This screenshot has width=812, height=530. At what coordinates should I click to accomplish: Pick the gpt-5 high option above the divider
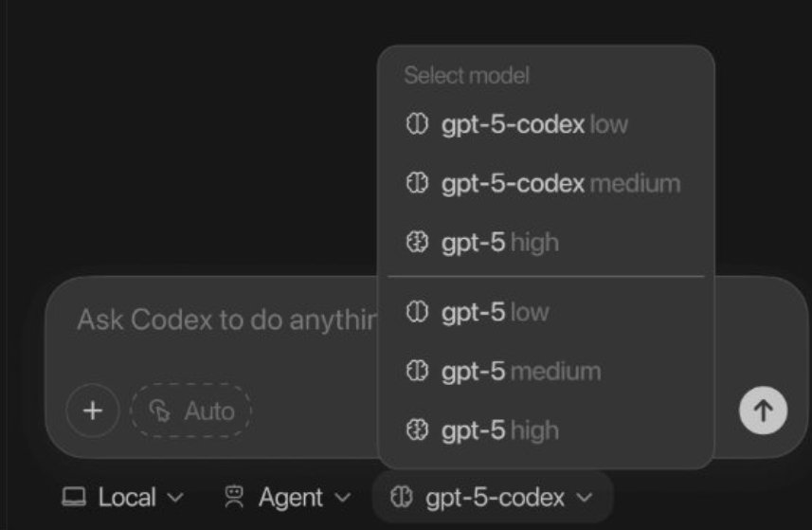click(547, 243)
